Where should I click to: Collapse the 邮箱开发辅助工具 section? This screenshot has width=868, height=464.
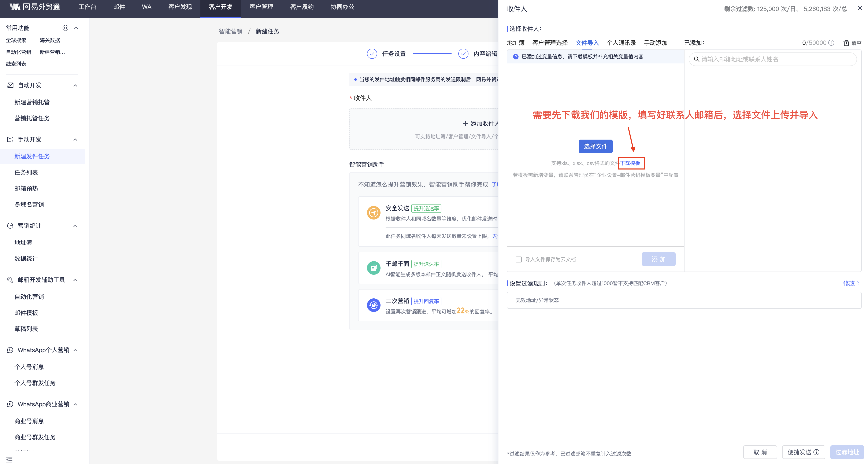coord(75,280)
